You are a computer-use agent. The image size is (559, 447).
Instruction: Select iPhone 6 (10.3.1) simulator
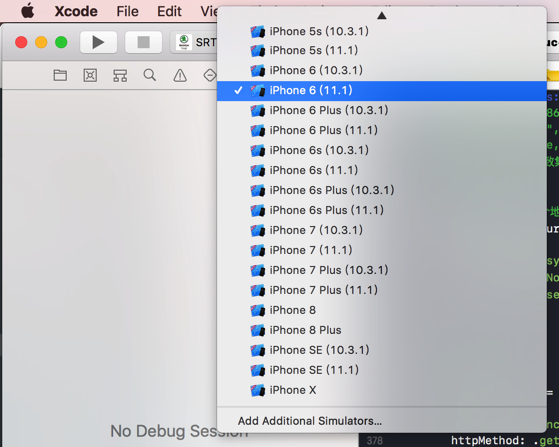point(382,70)
